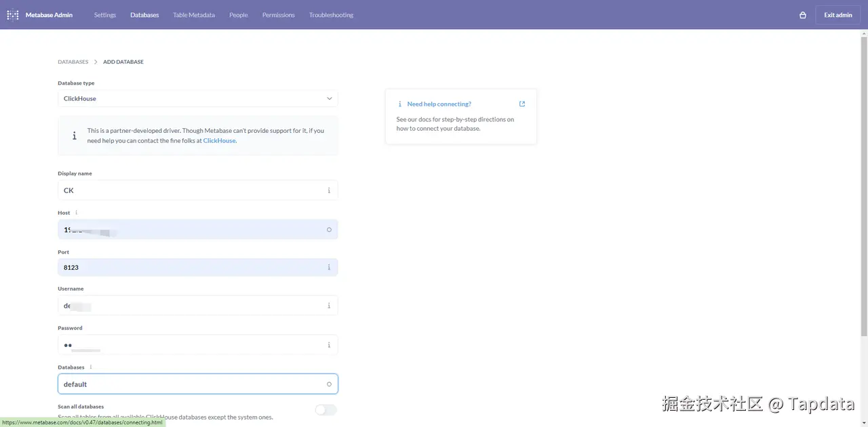Click info icon in Display name field

click(329, 190)
